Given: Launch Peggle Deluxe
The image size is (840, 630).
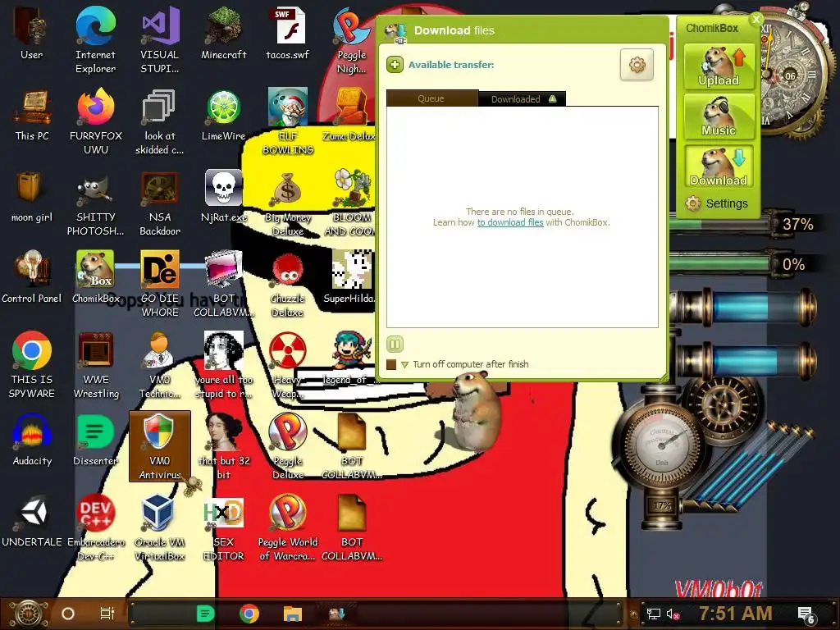Looking at the screenshot, I should click(x=288, y=446).
